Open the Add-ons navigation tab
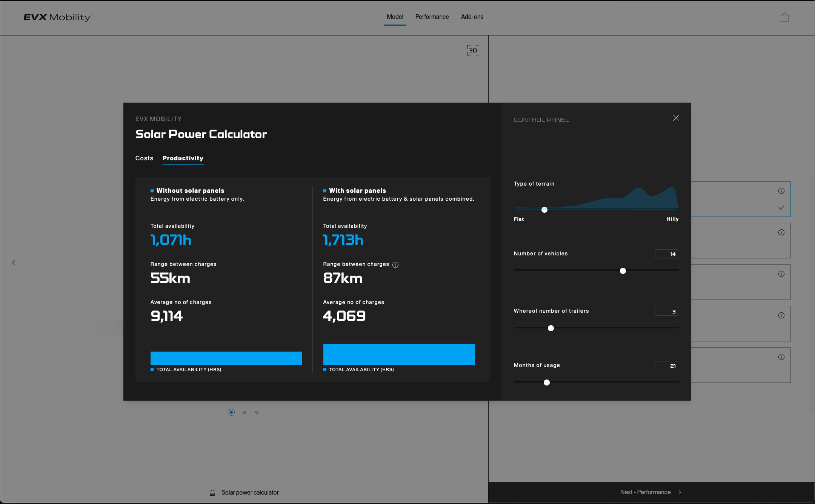815x504 pixels. click(472, 17)
